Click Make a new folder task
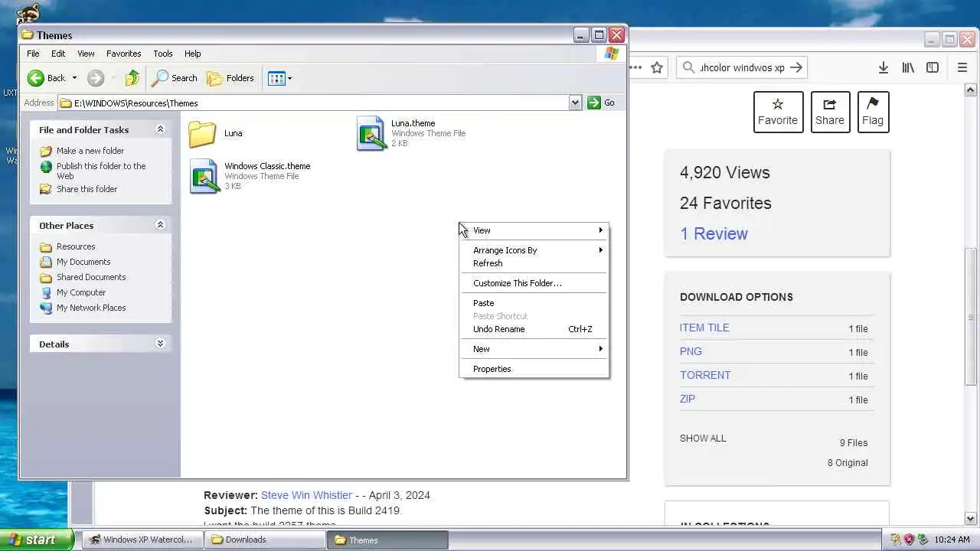Viewport: 980px width, 551px height. point(90,151)
